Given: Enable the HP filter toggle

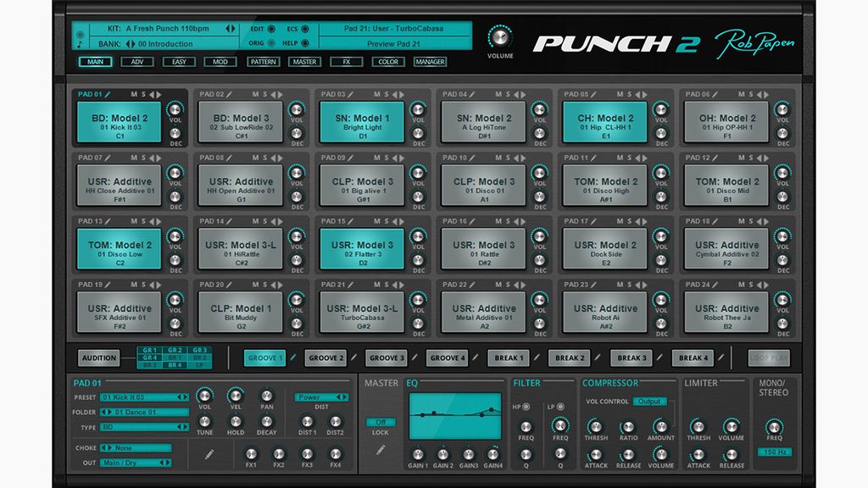Looking at the screenshot, I should coord(526,407).
